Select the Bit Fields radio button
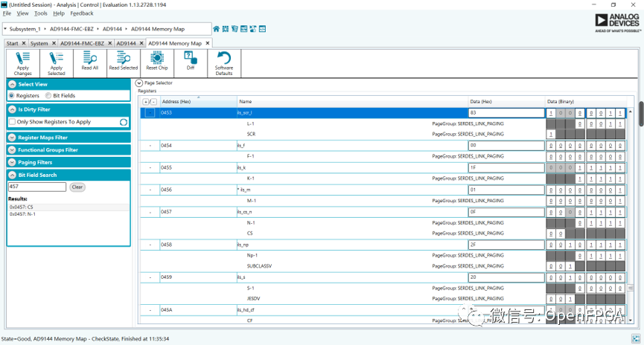Image resolution: width=644 pixels, height=345 pixels. point(48,96)
